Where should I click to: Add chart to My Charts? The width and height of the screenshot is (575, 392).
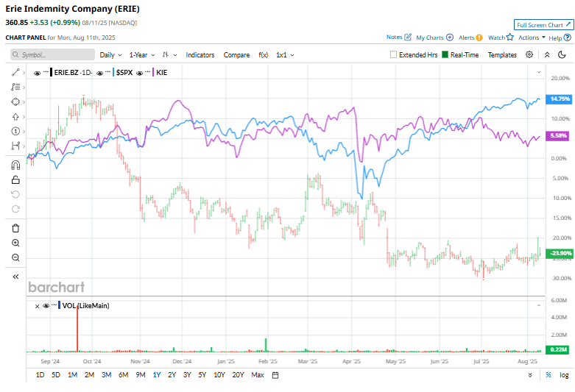(450, 38)
